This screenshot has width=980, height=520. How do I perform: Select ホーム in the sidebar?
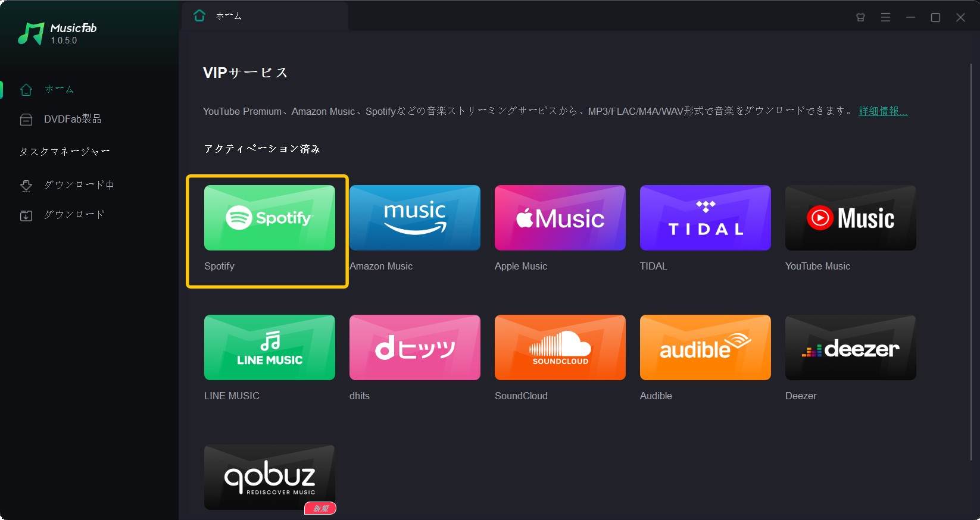59,89
